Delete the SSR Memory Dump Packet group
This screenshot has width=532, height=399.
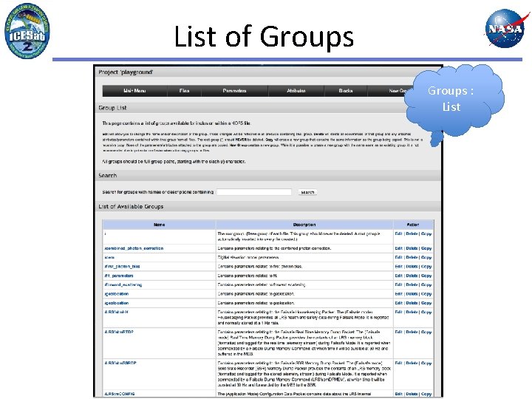click(412, 363)
